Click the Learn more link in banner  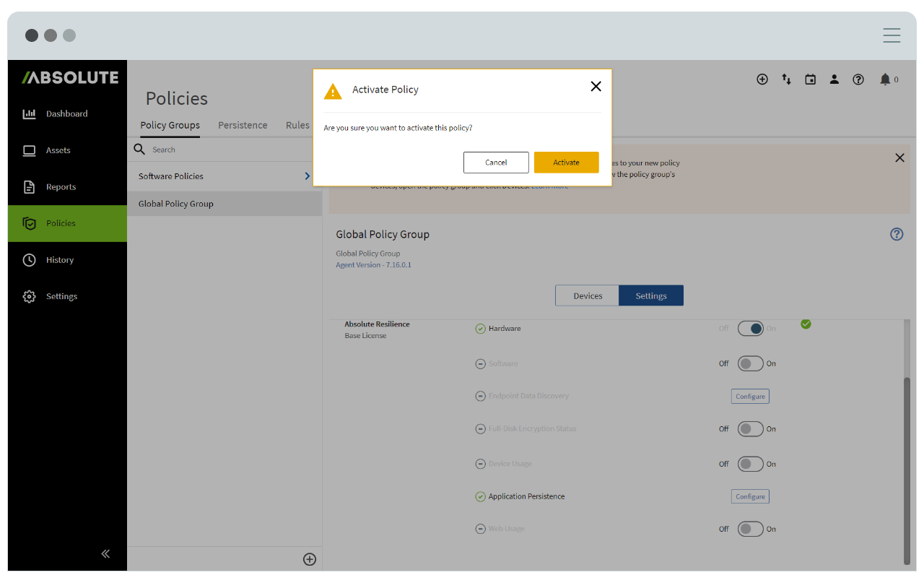tap(550, 186)
